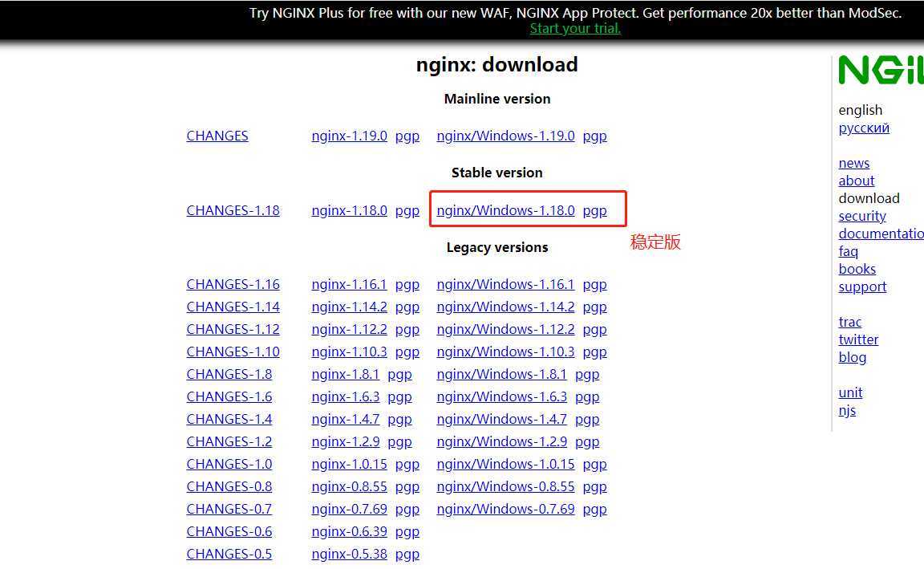
Task: Open CHANGES-1.8 link
Action: click(229, 374)
